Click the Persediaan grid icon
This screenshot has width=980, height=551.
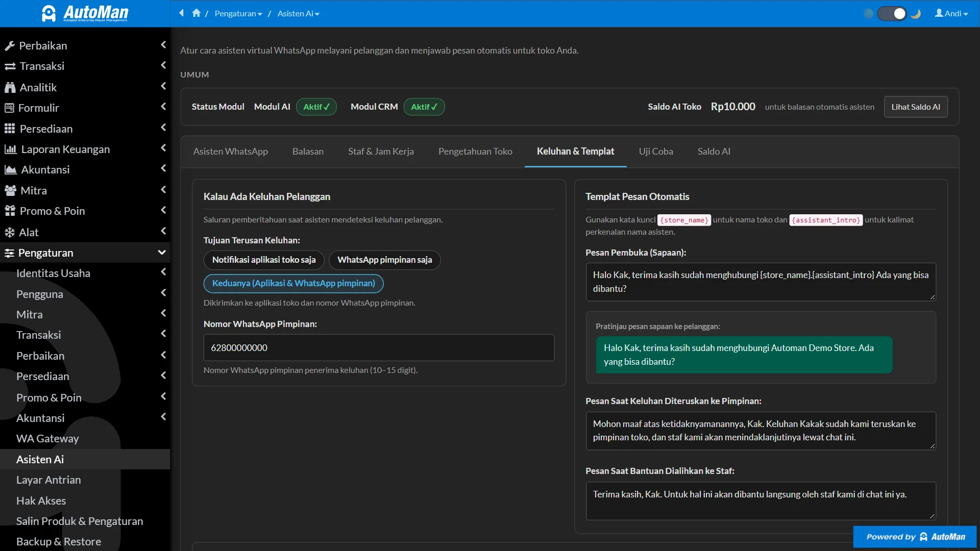click(10, 129)
